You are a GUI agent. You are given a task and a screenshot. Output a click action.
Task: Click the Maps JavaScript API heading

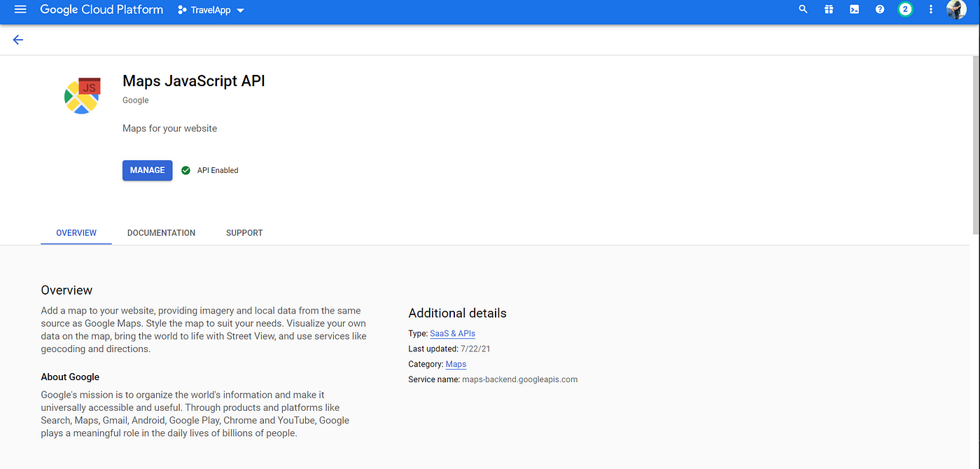(x=194, y=81)
